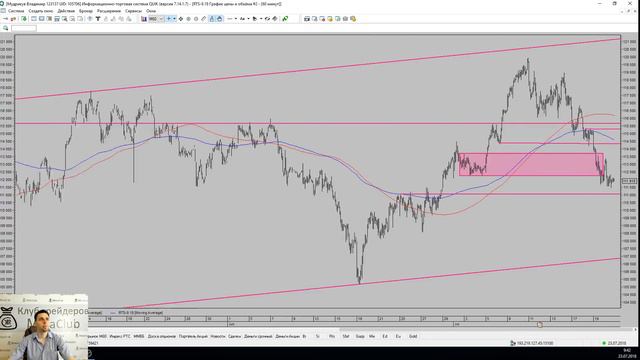This screenshot has height=360, width=640.
Task: Switch to the Новости tab
Action: coord(218,336)
